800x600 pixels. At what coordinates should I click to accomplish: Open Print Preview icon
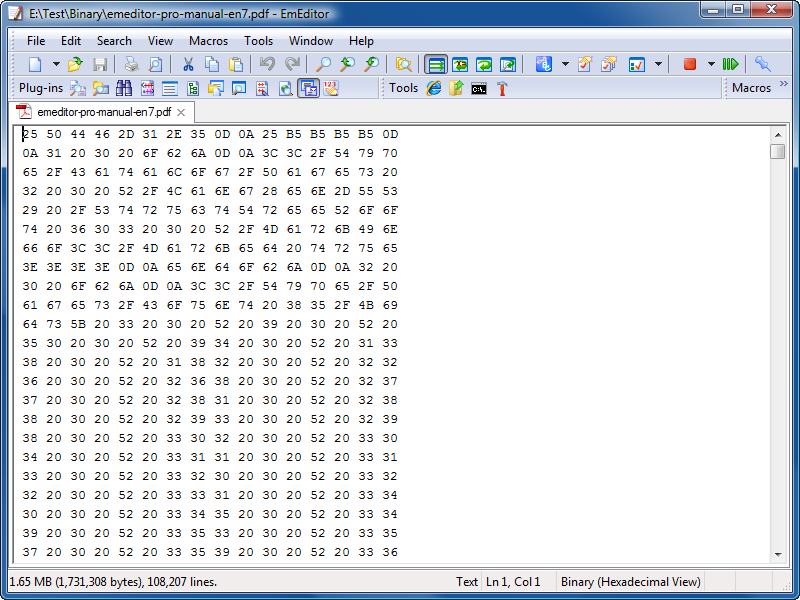click(155, 64)
